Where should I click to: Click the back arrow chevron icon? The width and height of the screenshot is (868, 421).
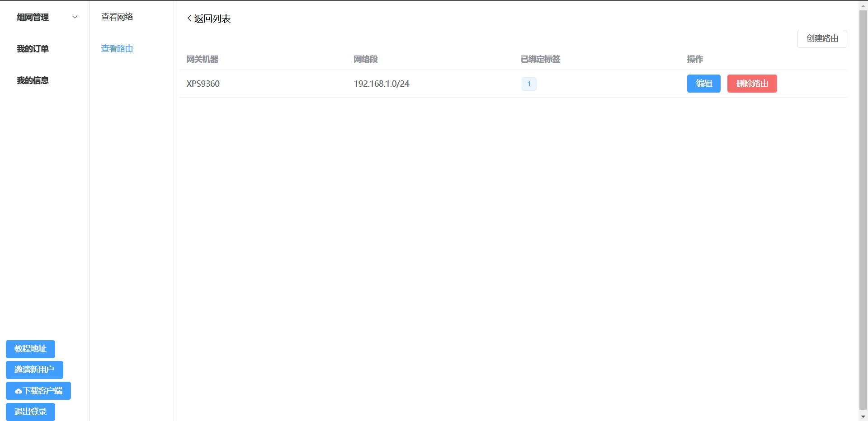coord(189,19)
